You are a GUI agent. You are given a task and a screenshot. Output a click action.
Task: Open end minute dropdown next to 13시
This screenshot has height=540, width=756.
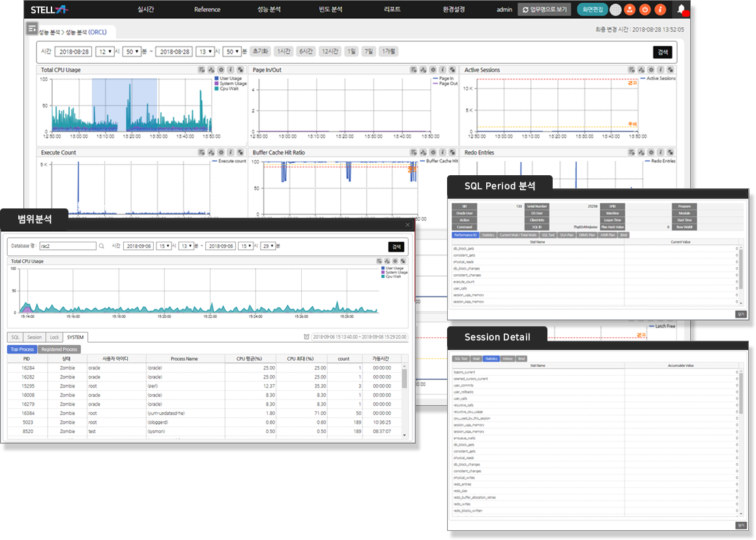pos(232,51)
